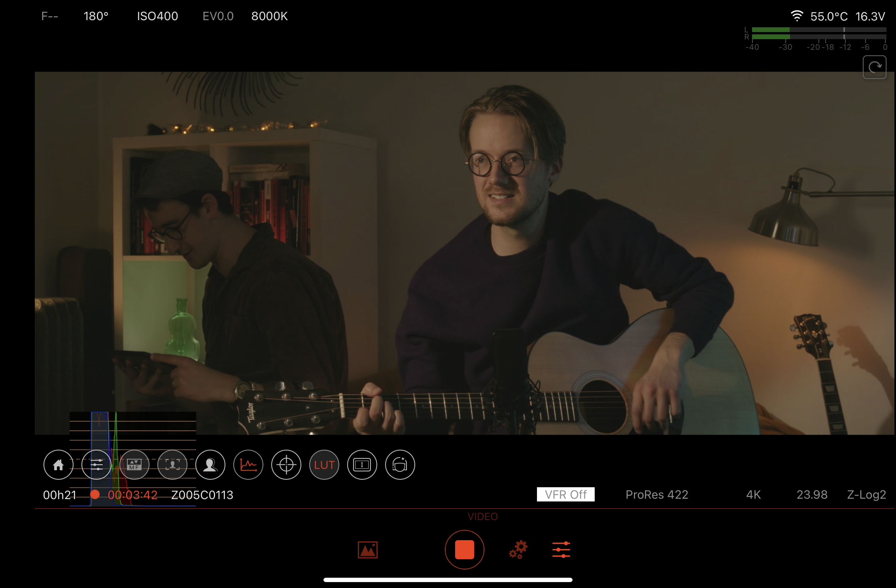Change the 8000K white balance
The height and width of the screenshot is (588, 896).
click(x=270, y=16)
